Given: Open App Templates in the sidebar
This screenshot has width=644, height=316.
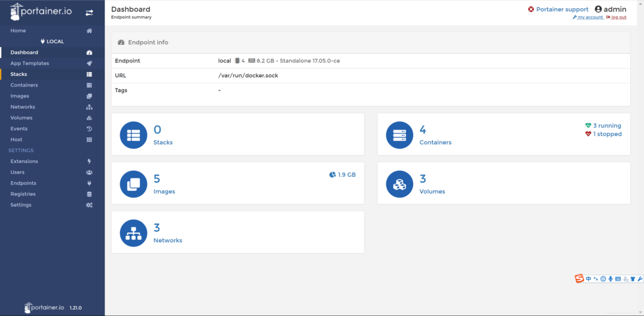Looking at the screenshot, I should tap(30, 64).
